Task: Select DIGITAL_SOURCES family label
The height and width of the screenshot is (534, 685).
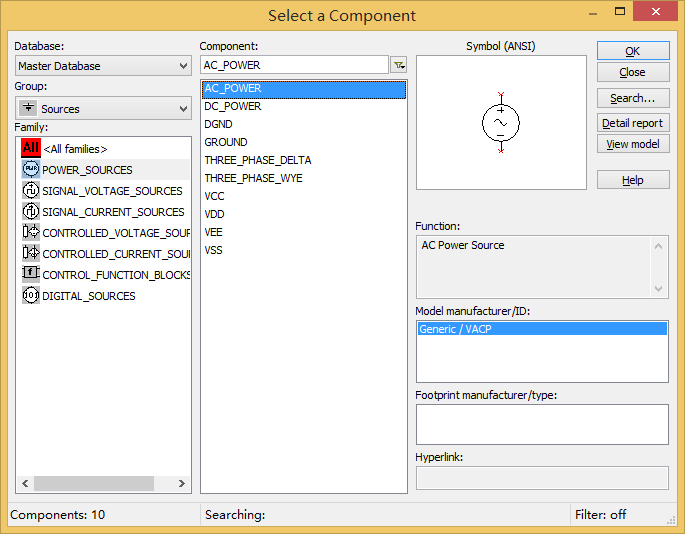Action: [x=89, y=296]
